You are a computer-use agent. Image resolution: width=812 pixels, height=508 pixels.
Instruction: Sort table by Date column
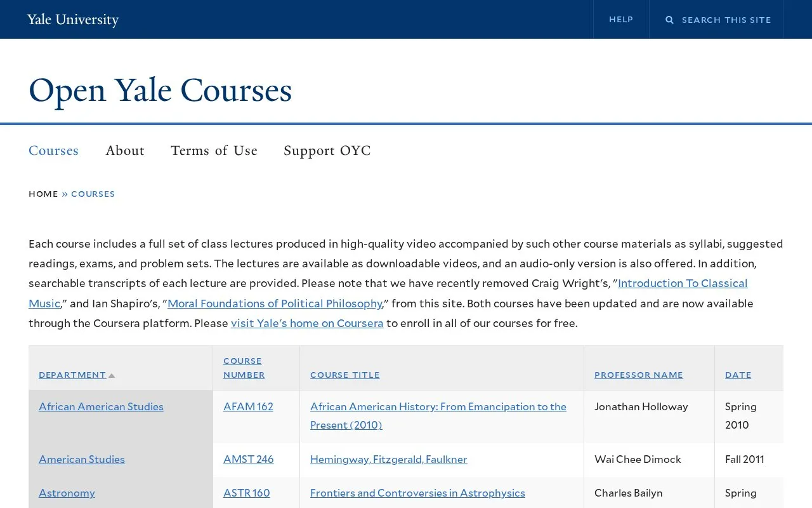click(738, 375)
